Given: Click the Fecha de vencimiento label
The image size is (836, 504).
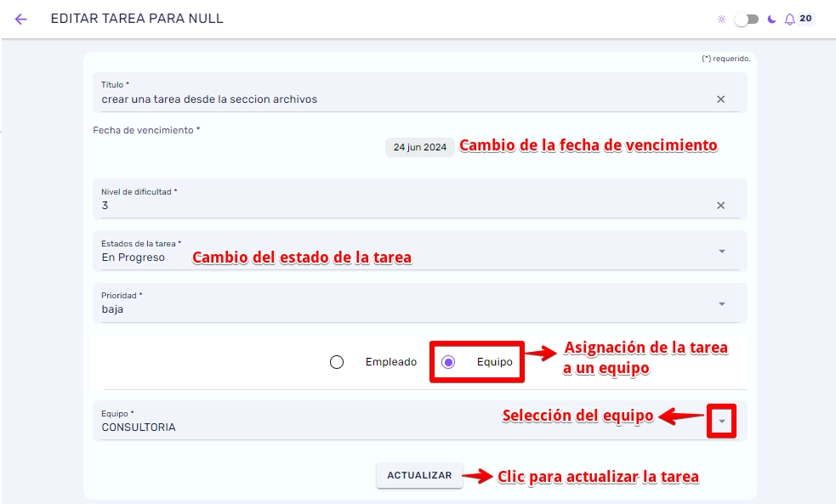Looking at the screenshot, I should click(146, 130).
